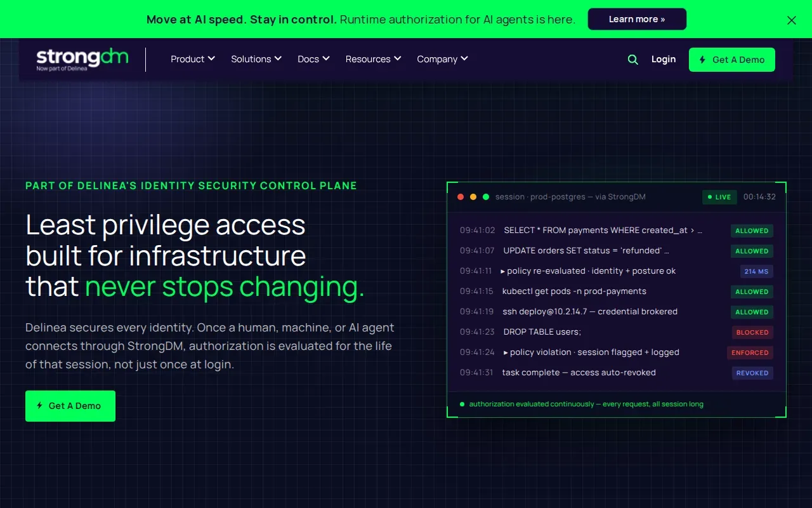The height and width of the screenshot is (508, 812).
Task: Click the timestamp 09:41:02
Action: 478,231
